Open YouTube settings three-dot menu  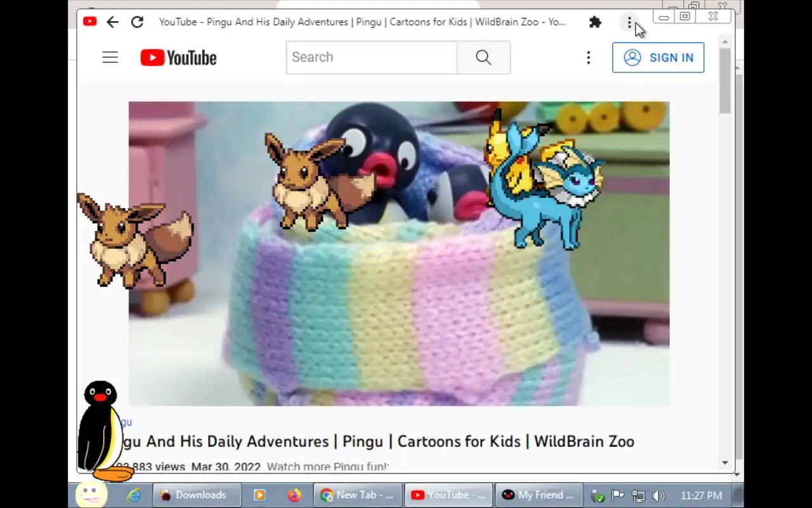click(589, 58)
